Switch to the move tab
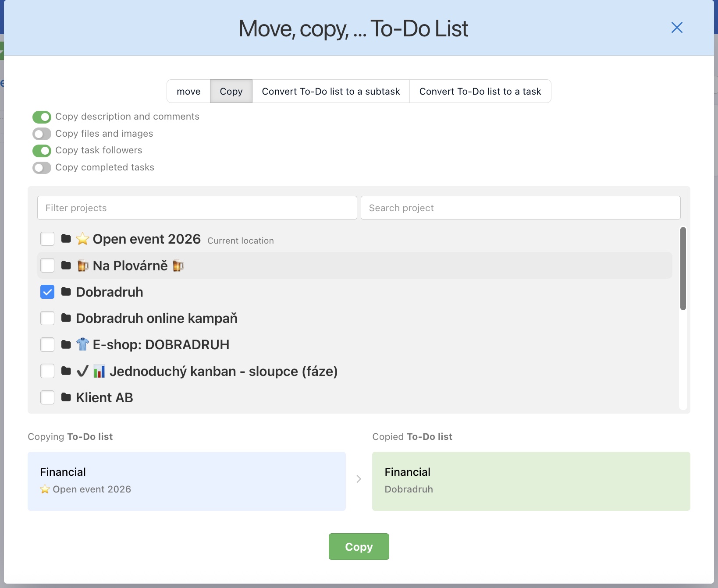 188,91
